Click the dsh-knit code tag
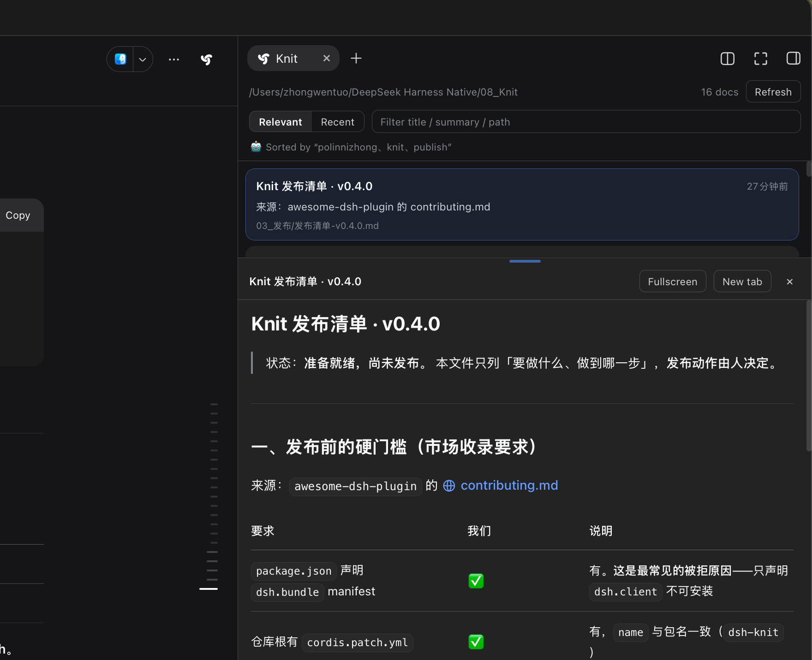Image resolution: width=812 pixels, height=660 pixels. [753, 632]
